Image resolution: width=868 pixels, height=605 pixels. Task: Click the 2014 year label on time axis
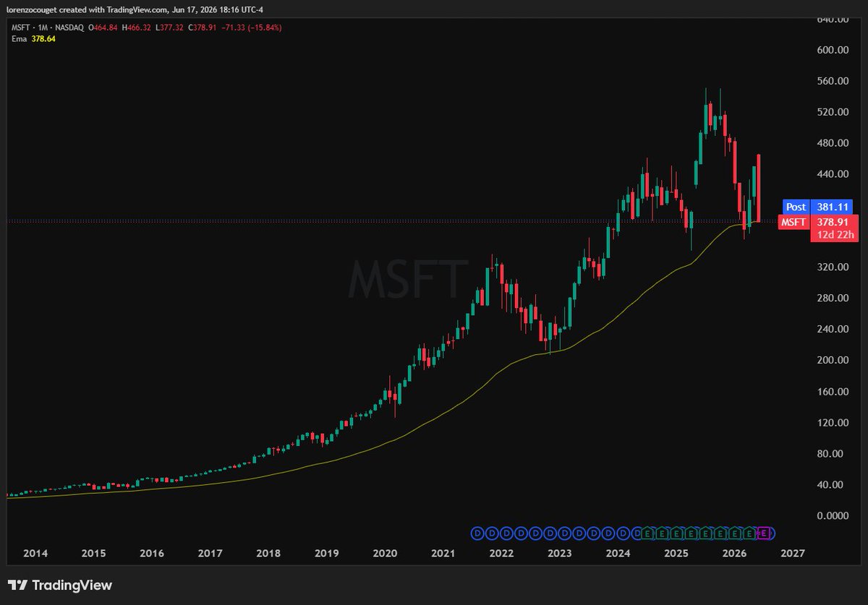tap(35, 553)
